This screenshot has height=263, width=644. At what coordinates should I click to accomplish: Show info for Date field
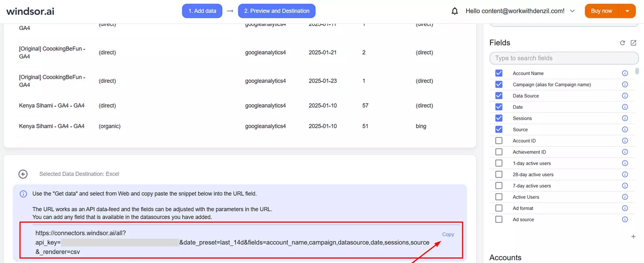pyautogui.click(x=625, y=107)
